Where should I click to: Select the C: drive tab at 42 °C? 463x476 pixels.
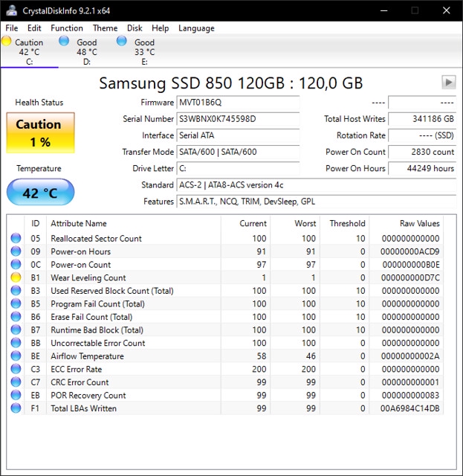(x=29, y=51)
